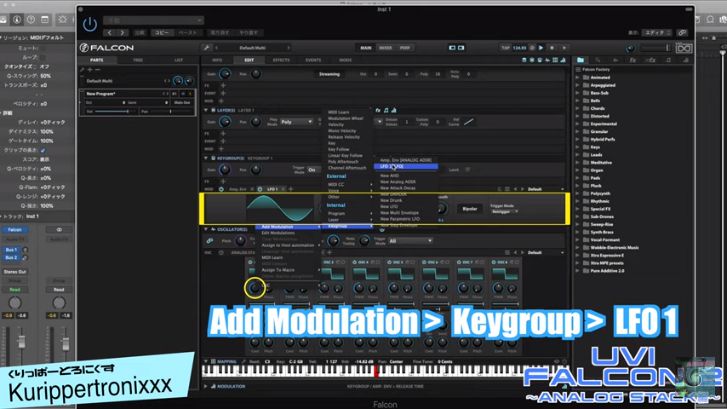Toggle OSC 8 power button
This screenshot has height=409, width=727.
494,262
